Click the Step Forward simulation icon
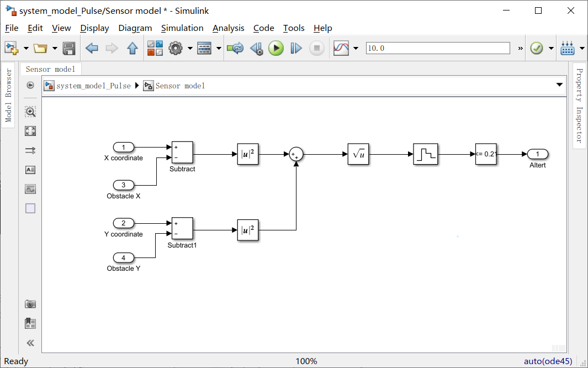The image size is (588, 368). tap(296, 48)
